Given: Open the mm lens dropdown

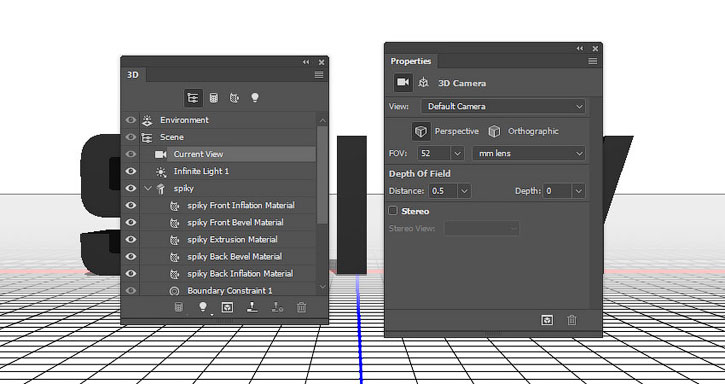Looking at the screenshot, I should click(528, 153).
